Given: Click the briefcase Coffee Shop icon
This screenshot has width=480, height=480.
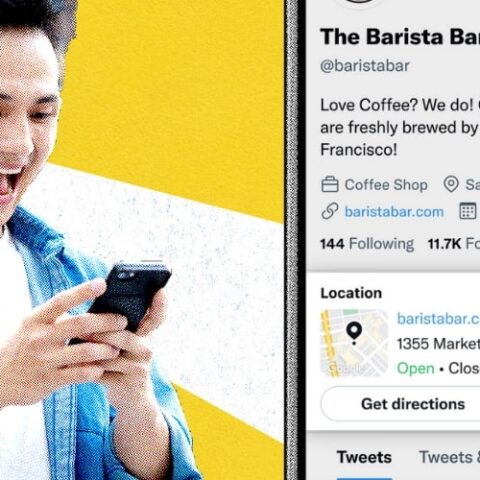Looking at the screenshot, I should tap(330, 184).
